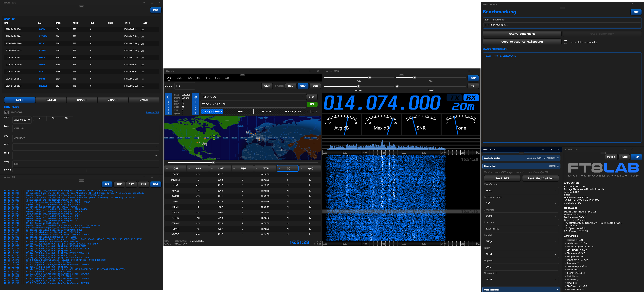Click the grip handle atop the MON window
Image resolution: width=644 pixels, height=292 pixels.
point(401,75)
